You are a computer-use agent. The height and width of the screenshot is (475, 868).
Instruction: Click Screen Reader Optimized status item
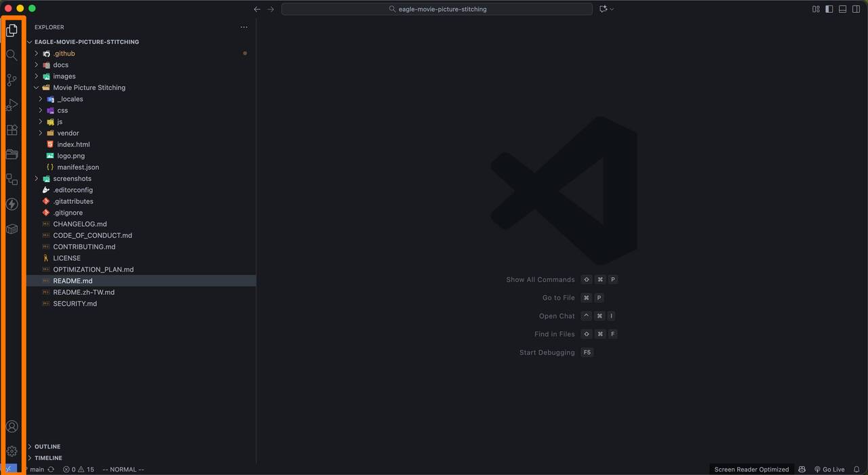pyautogui.click(x=751, y=469)
